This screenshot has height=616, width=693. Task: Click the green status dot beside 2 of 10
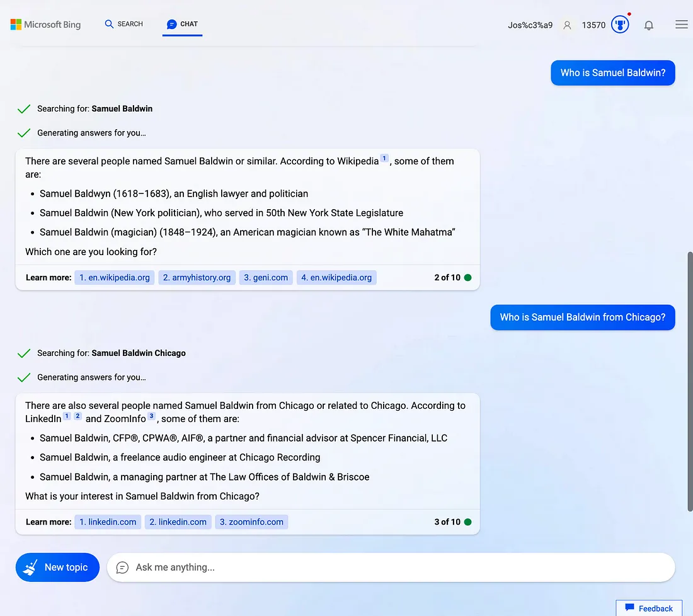click(468, 278)
